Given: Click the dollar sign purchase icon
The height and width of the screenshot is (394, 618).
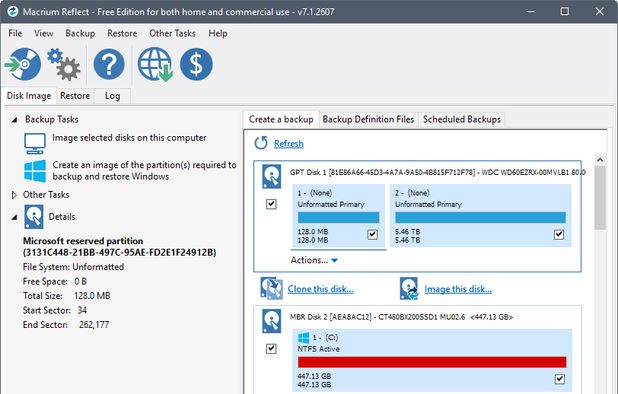Looking at the screenshot, I should tap(196, 64).
